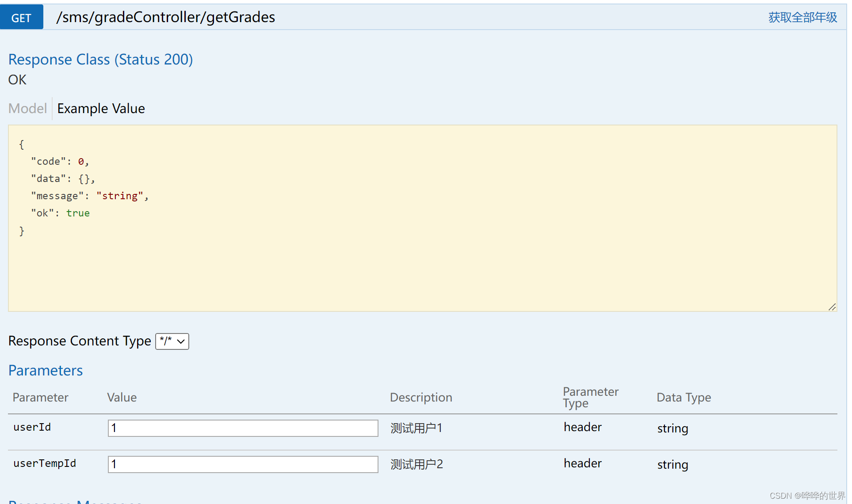The width and height of the screenshot is (852, 504).
Task: Click the "message": "string" line in example
Action: tap(89, 196)
